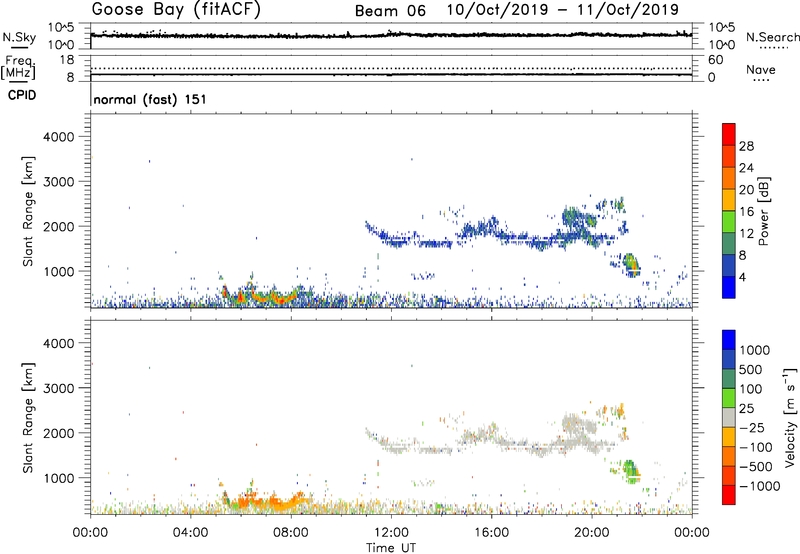Click the red top segment of the power colorbar
The height and width of the screenshot is (554, 800).
tap(729, 134)
